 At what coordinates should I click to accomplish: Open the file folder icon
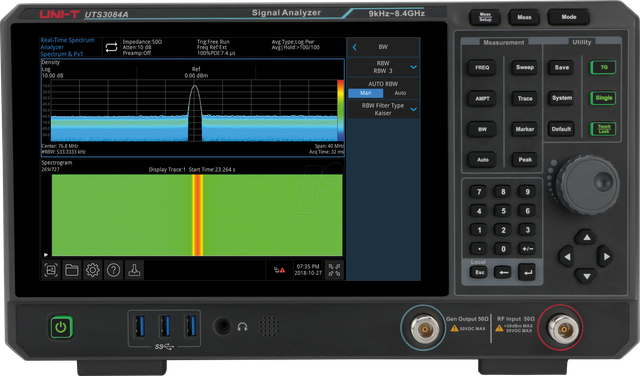pyautogui.click(x=72, y=270)
